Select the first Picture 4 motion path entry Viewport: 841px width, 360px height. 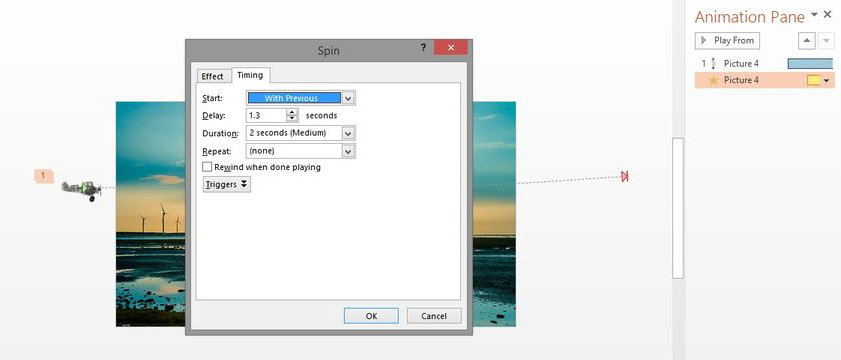[x=765, y=63]
